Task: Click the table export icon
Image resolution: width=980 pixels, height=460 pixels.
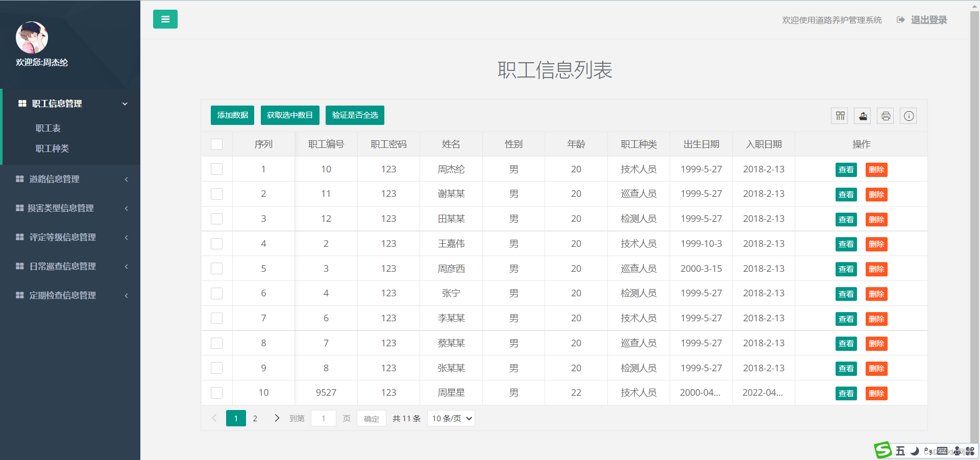Action: (x=863, y=116)
